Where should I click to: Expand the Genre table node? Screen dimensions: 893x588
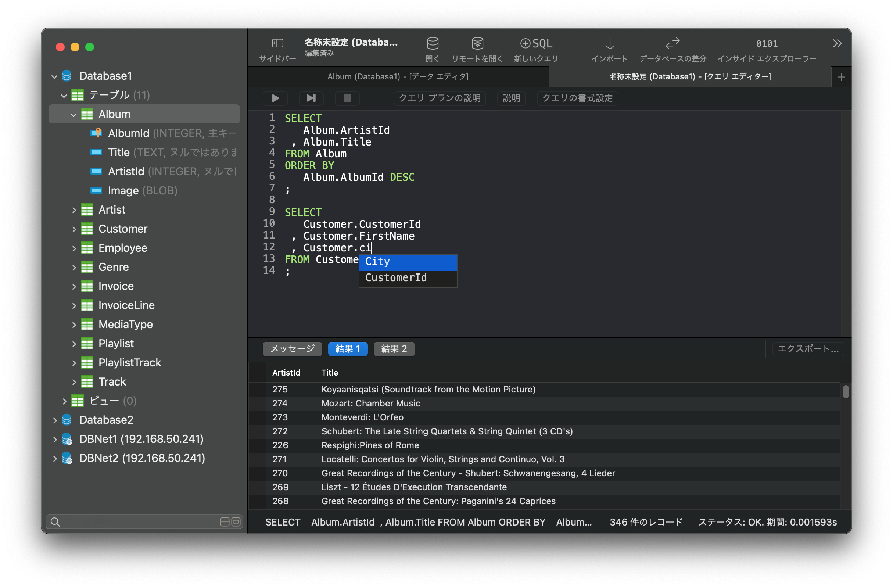[x=74, y=267]
